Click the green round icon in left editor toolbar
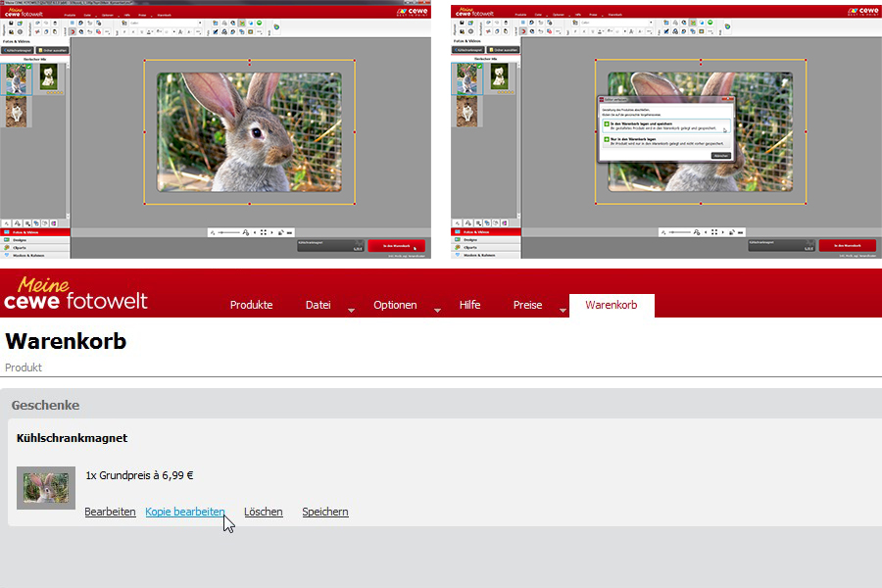 point(259,24)
